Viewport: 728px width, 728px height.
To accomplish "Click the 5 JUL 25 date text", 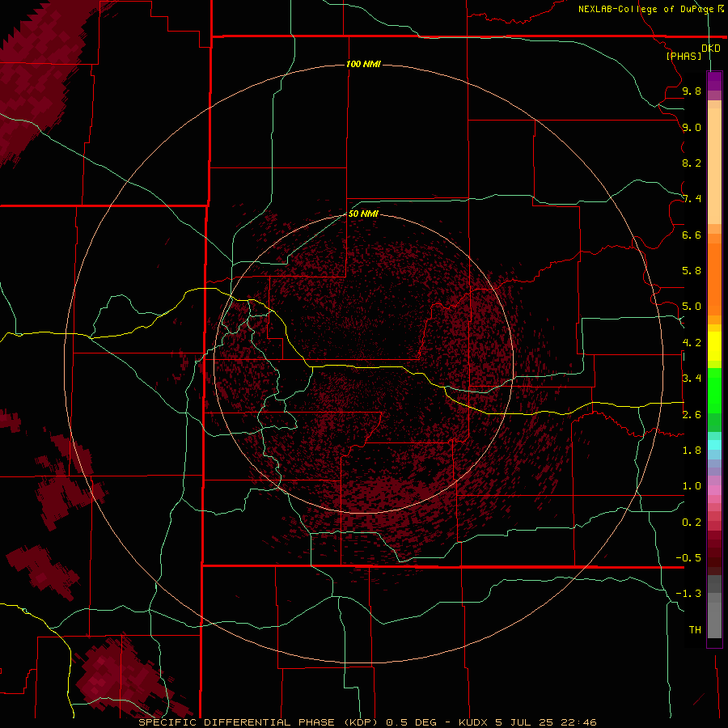I will click(x=526, y=722).
